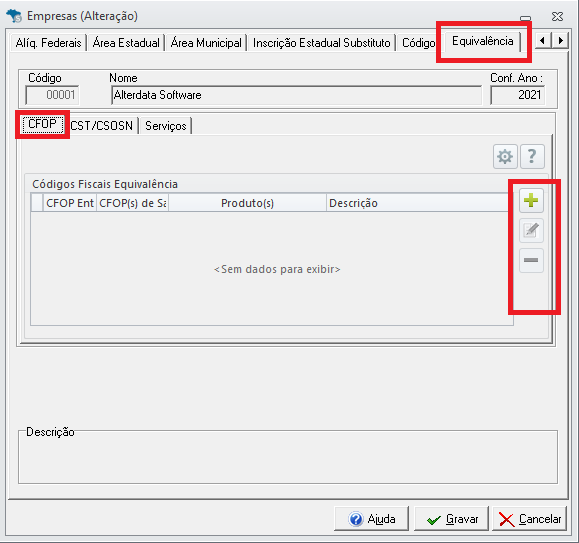
Task: Click the question mark help icon
Action: pyautogui.click(x=532, y=157)
